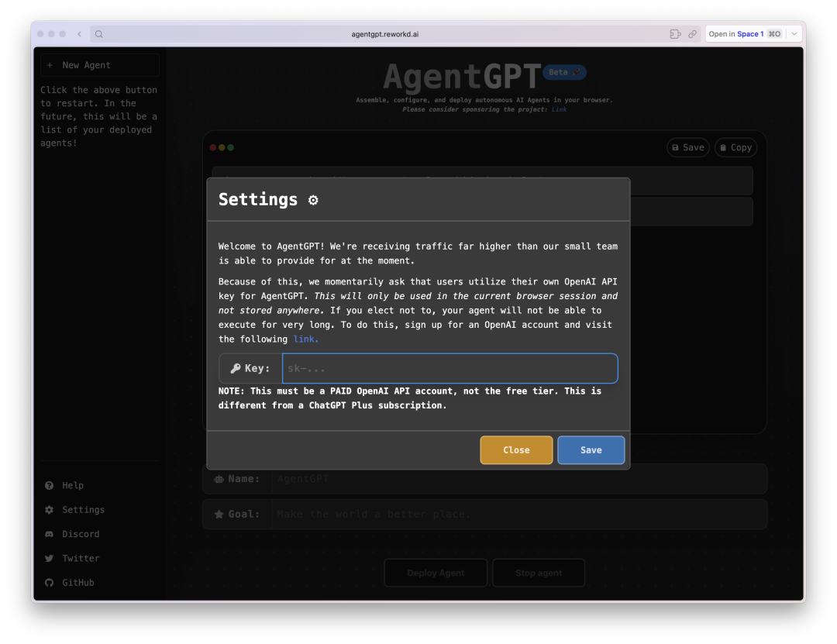Click the GitHub logo icon in sidebar

click(50, 583)
